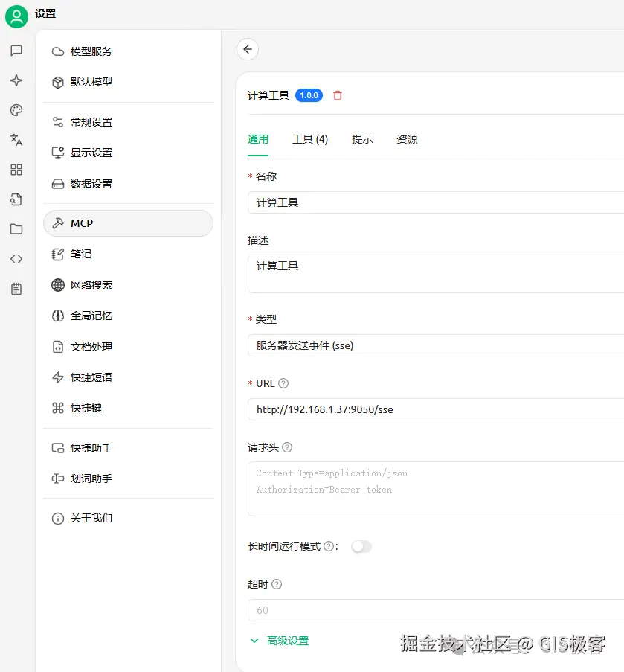Click the 名称 input field

pyautogui.click(x=436, y=202)
